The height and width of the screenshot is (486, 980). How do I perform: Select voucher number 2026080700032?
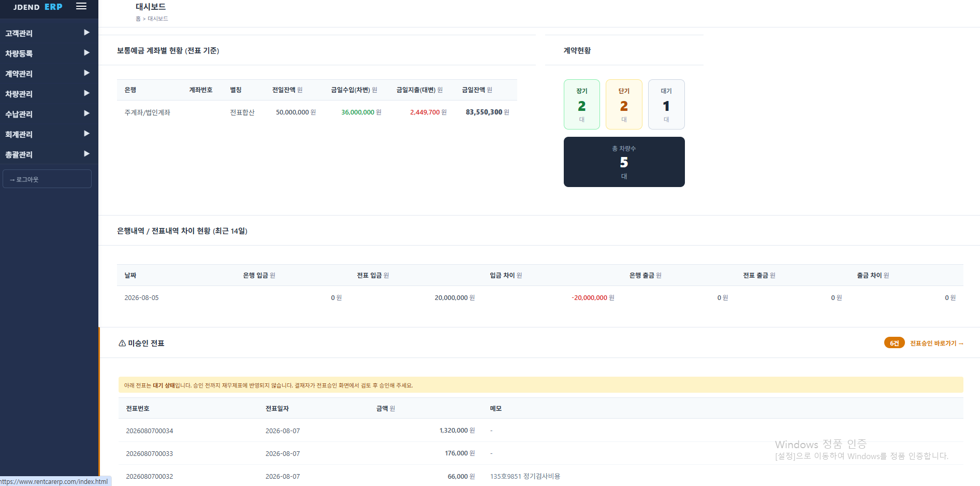pos(150,477)
